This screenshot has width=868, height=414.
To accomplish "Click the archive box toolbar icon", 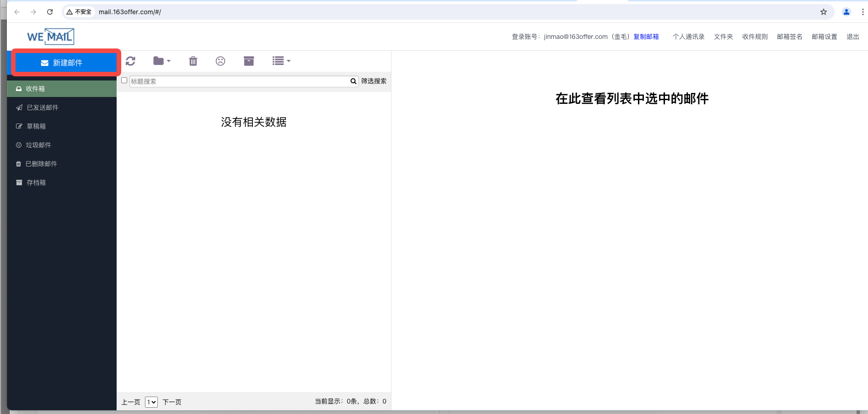I will (x=249, y=61).
